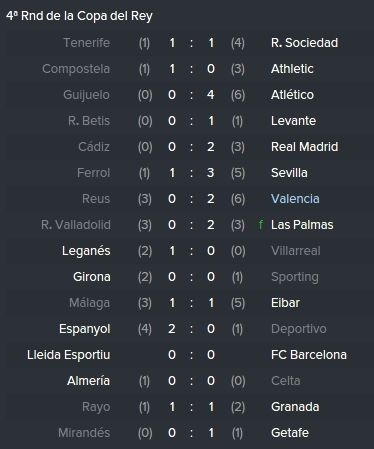Select the Sevilla team link
This screenshot has width=374, height=449.
click(289, 173)
